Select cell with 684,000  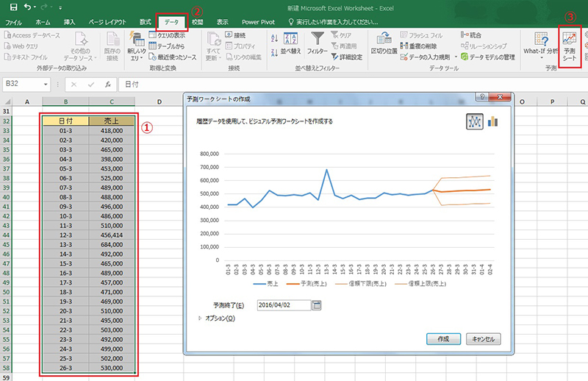(112, 245)
